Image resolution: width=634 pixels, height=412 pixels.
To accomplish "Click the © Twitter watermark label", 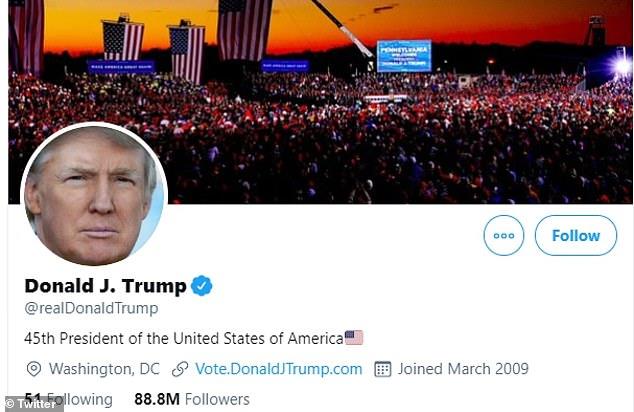I will [x=31, y=404].
